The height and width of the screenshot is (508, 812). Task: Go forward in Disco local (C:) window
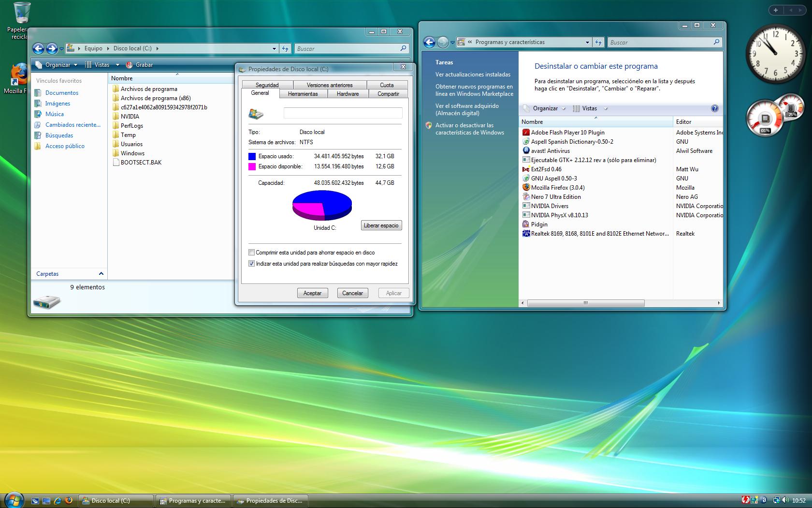coord(52,48)
